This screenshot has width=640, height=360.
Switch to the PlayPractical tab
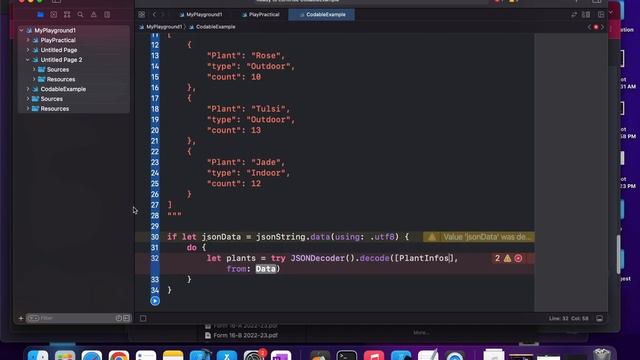coord(261,15)
